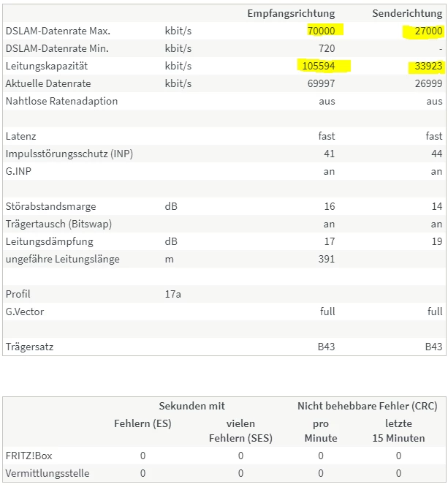
Task: Click the Vermittlungsstelle row label
Action: pos(48,473)
